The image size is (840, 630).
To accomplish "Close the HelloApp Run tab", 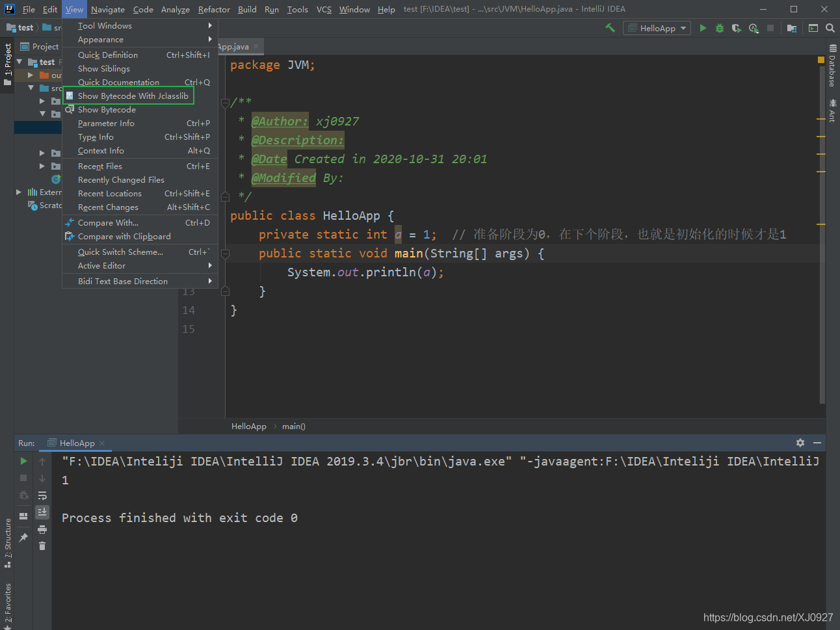I will (102, 443).
